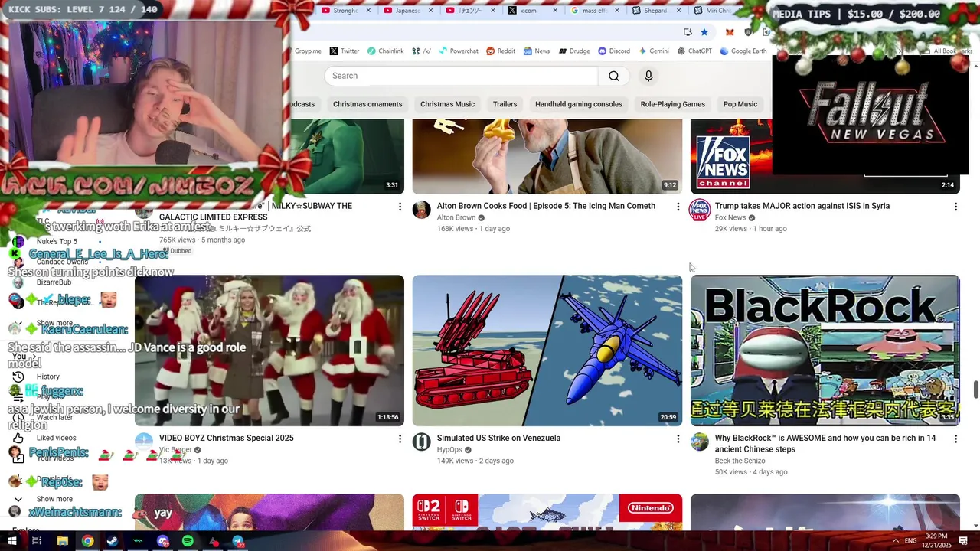980x551 pixels.
Task: Open Fox News channel avatar
Action: click(x=700, y=210)
